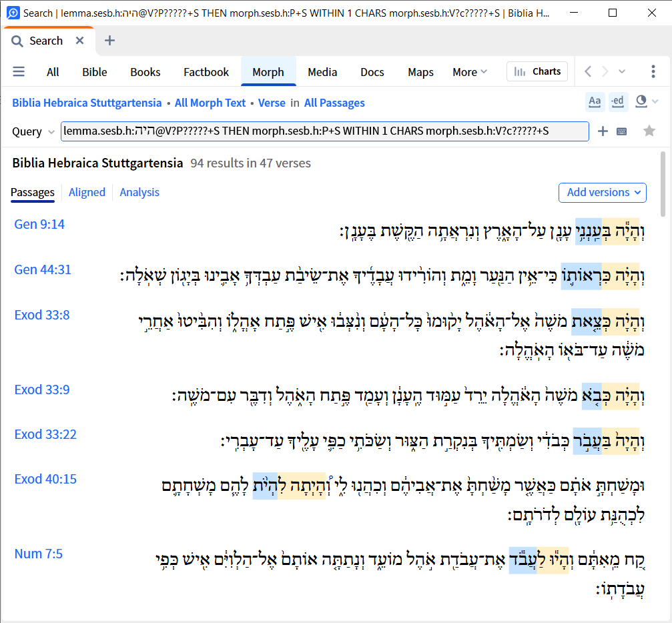672x623 pixels.
Task: Open the Media search tab
Action: pos(322,72)
